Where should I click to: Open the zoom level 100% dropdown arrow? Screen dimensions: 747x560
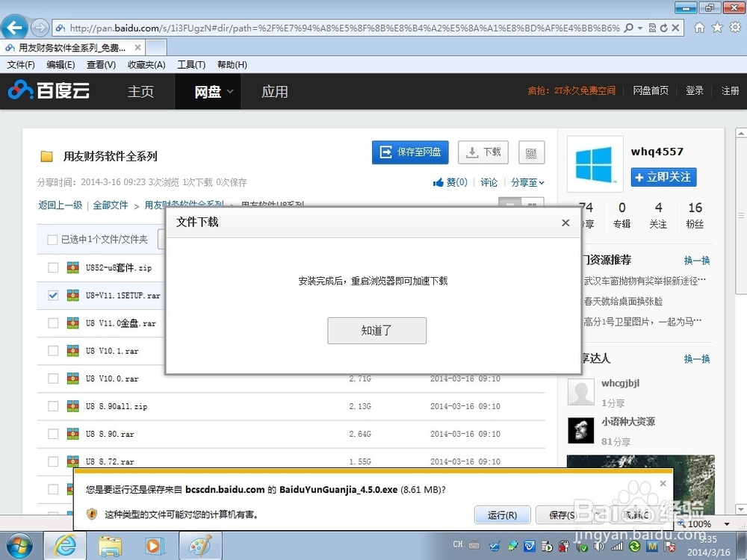727,524
